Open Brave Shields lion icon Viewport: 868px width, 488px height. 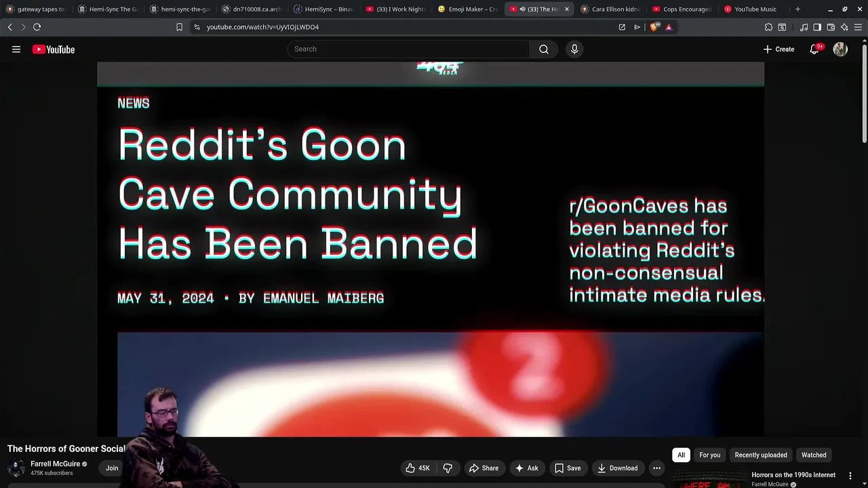click(x=654, y=27)
